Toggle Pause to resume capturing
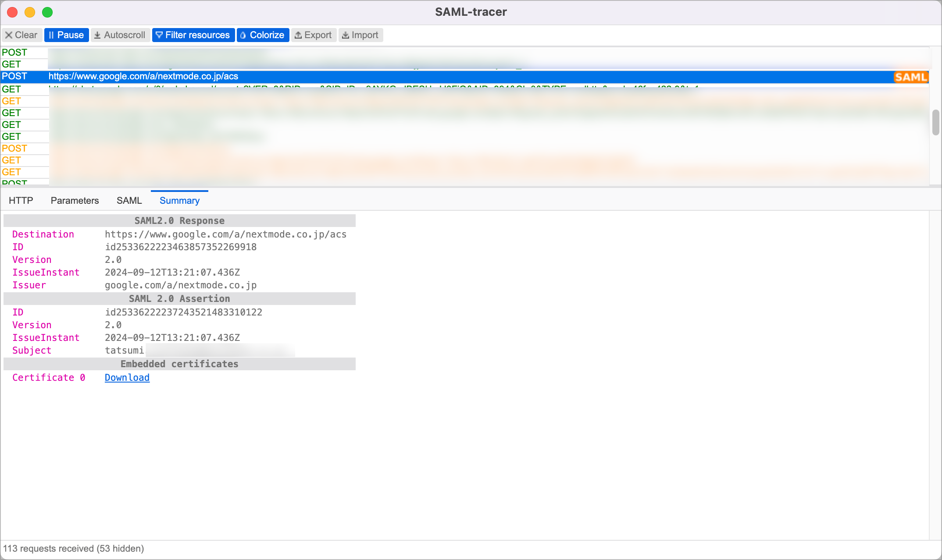The height and width of the screenshot is (560, 942). click(x=66, y=35)
